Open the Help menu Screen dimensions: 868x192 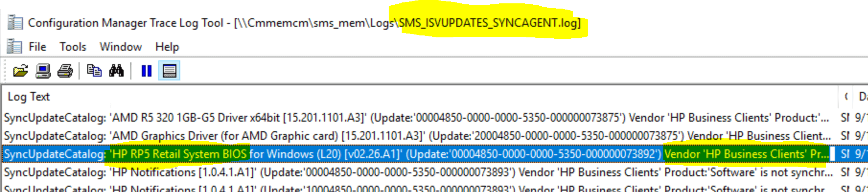pos(167,47)
